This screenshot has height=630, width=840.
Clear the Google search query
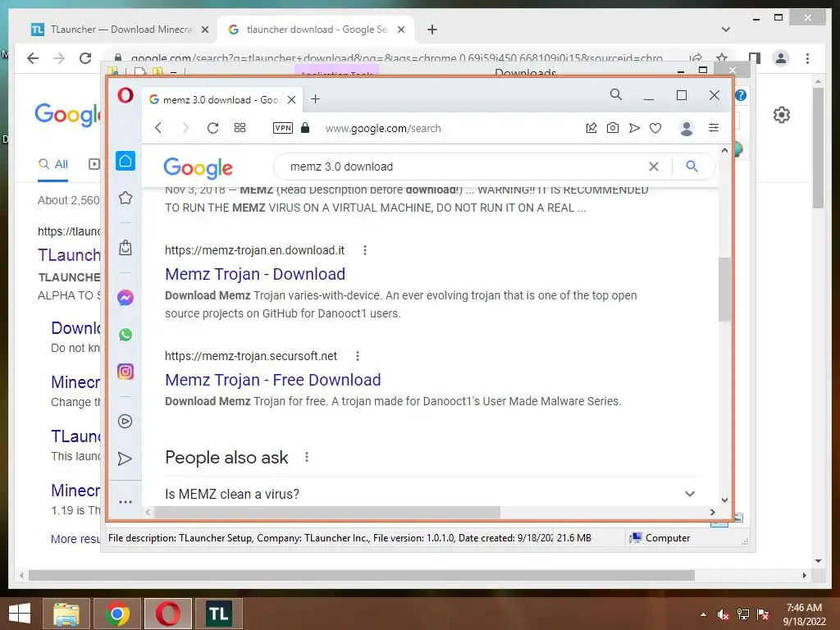tap(654, 167)
